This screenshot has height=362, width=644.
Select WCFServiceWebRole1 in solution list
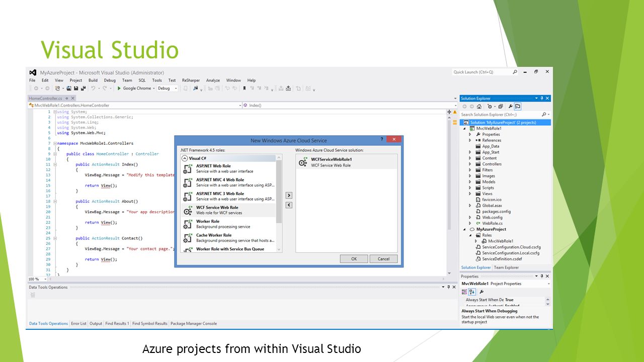click(347, 162)
